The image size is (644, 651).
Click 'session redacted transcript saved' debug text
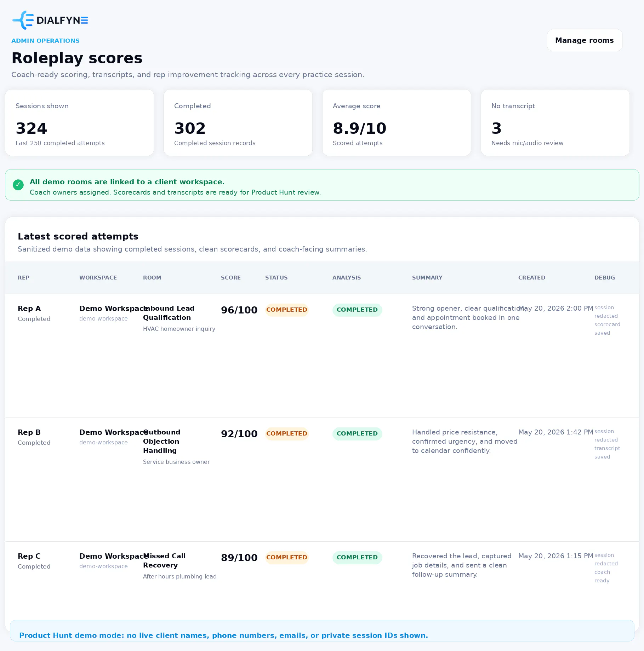point(608,444)
